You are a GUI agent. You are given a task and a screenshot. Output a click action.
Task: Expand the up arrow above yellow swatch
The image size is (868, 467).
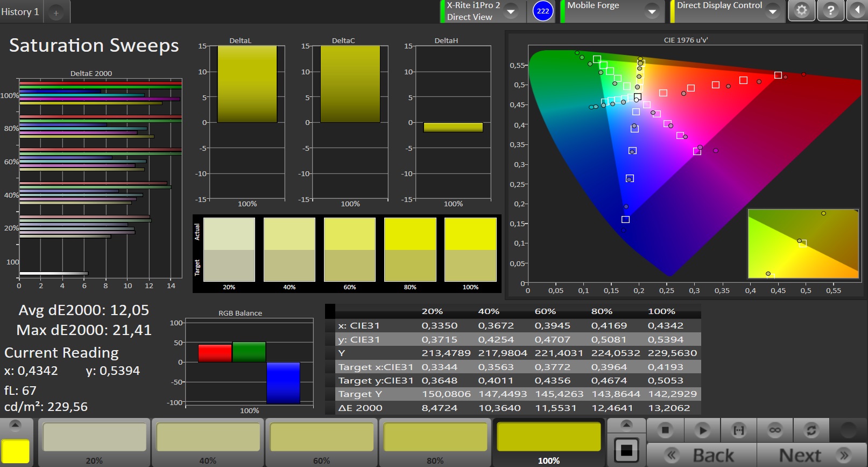[x=15, y=425]
